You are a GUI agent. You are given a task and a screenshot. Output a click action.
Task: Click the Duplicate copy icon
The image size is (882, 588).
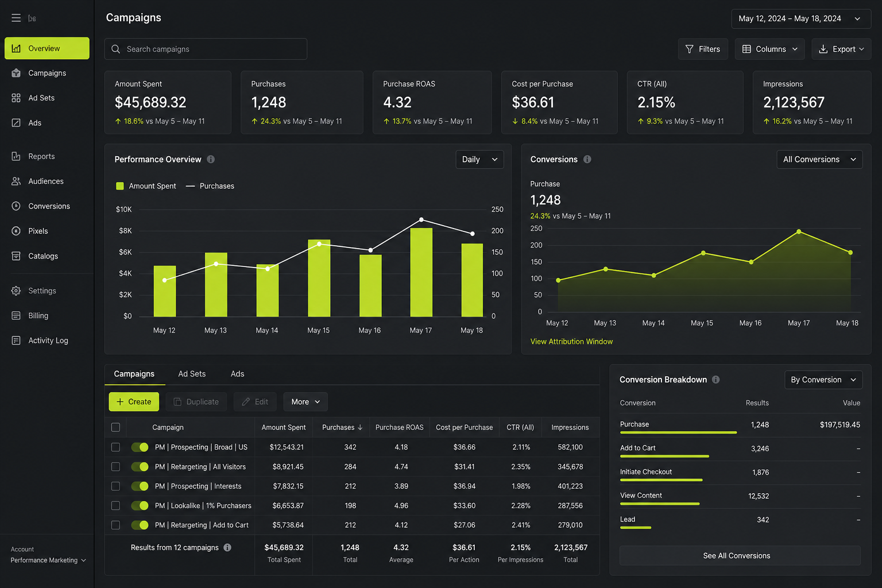[x=177, y=402]
